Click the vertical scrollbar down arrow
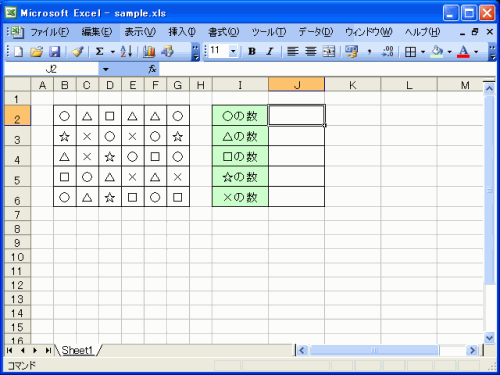The width and height of the screenshot is (500, 375). click(489, 337)
